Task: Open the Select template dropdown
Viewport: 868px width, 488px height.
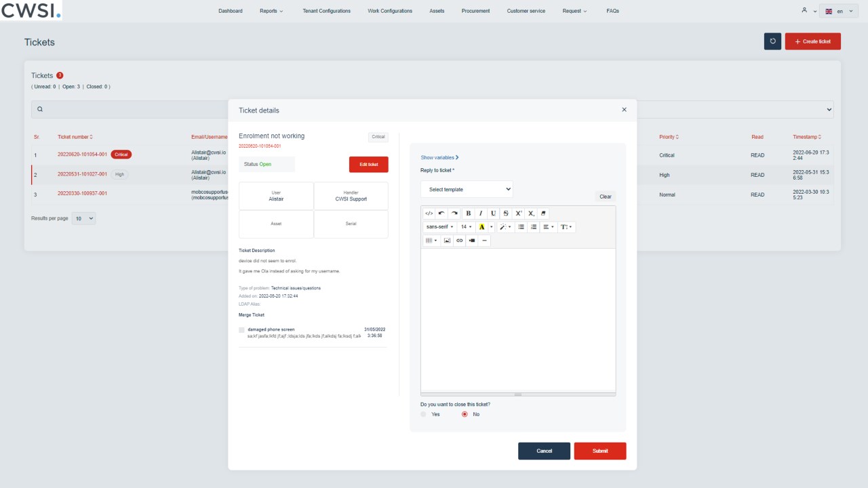Action: 467,189
